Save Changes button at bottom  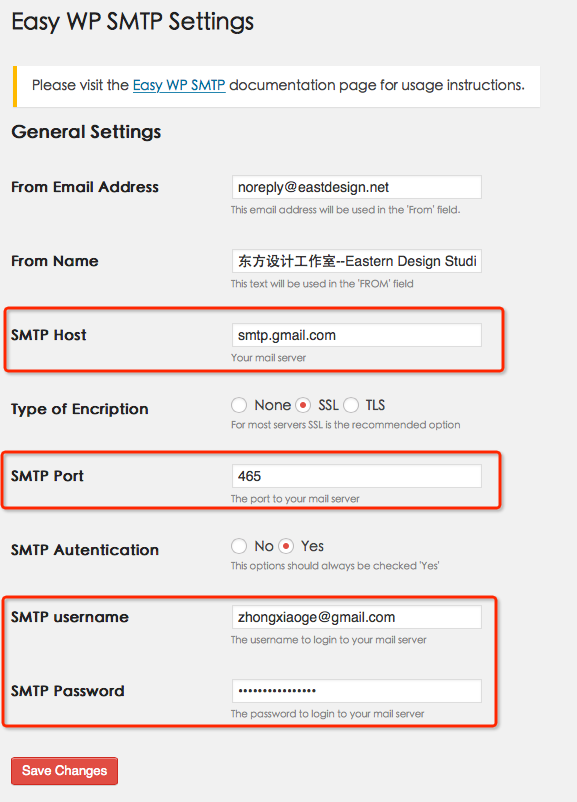tap(64, 771)
